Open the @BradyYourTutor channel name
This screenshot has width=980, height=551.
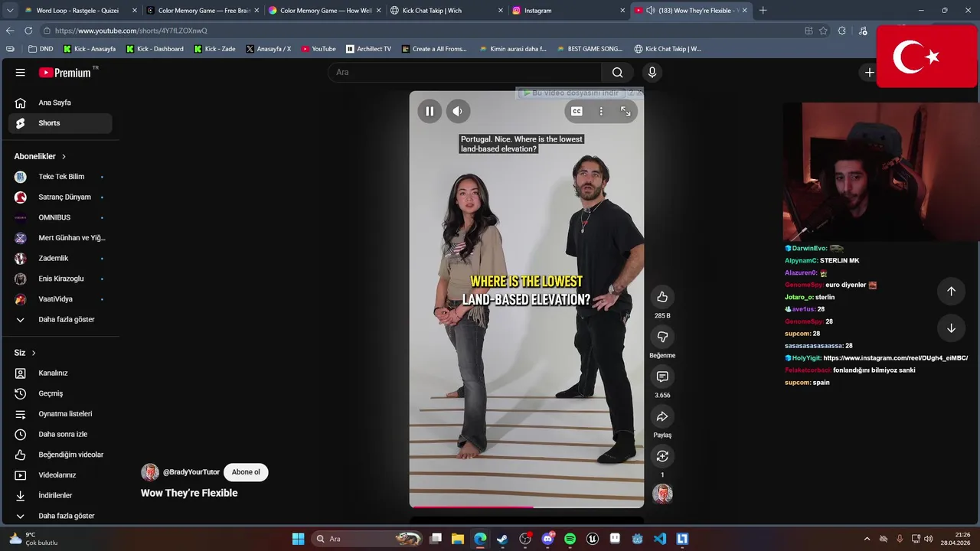(x=191, y=472)
